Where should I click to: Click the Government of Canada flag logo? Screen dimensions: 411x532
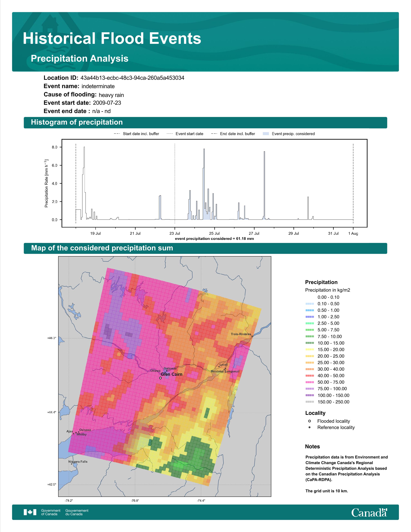(x=30, y=512)
